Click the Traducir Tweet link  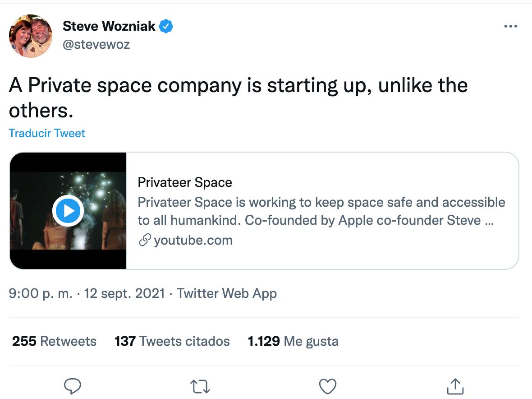(47, 133)
